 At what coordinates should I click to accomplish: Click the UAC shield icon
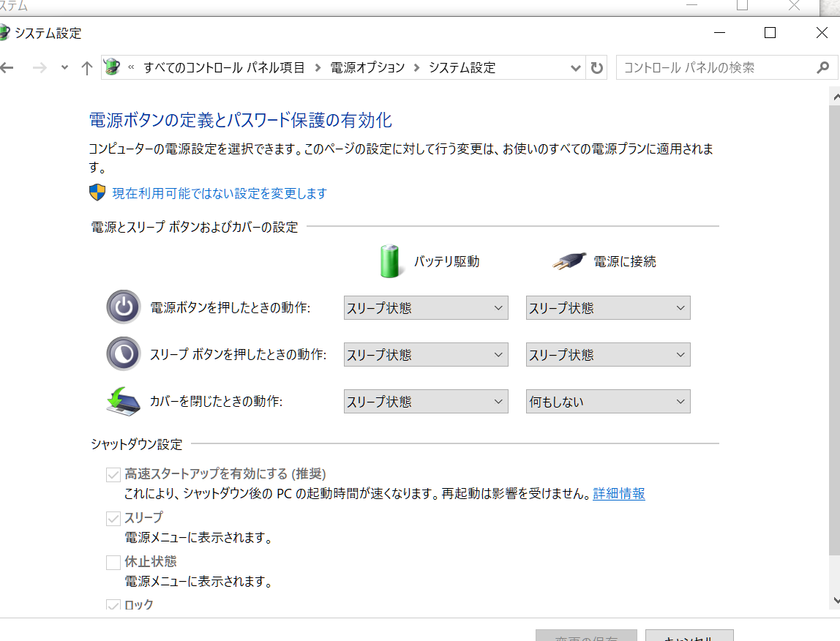point(97,192)
